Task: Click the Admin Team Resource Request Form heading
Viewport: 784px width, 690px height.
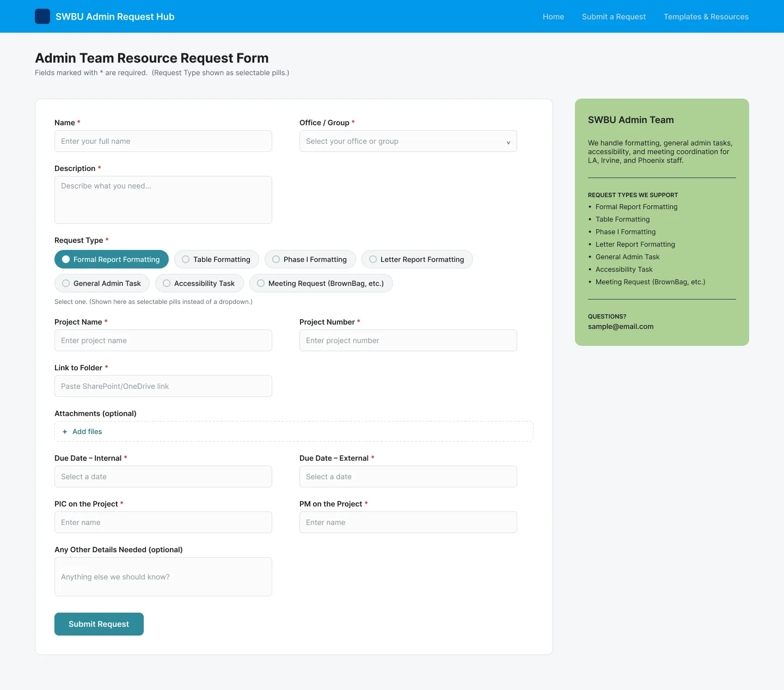Action: (x=152, y=58)
